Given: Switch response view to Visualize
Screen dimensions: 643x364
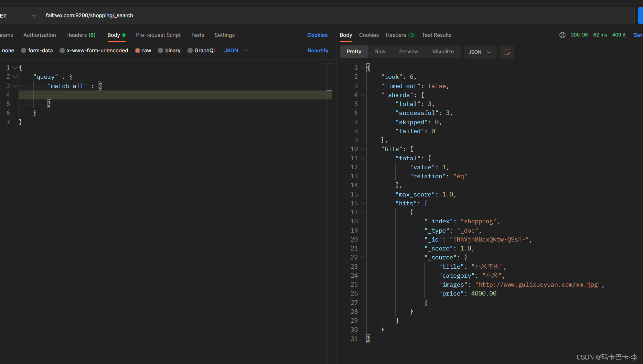Looking at the screenshot, I should pyautogui.click(x=443, y=52).
